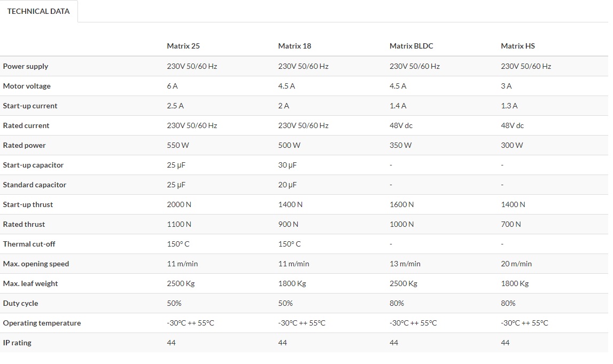Viewport: 613px width, 364px height.
Task: Select the Motor voltage row label
Action: (27, 86)
